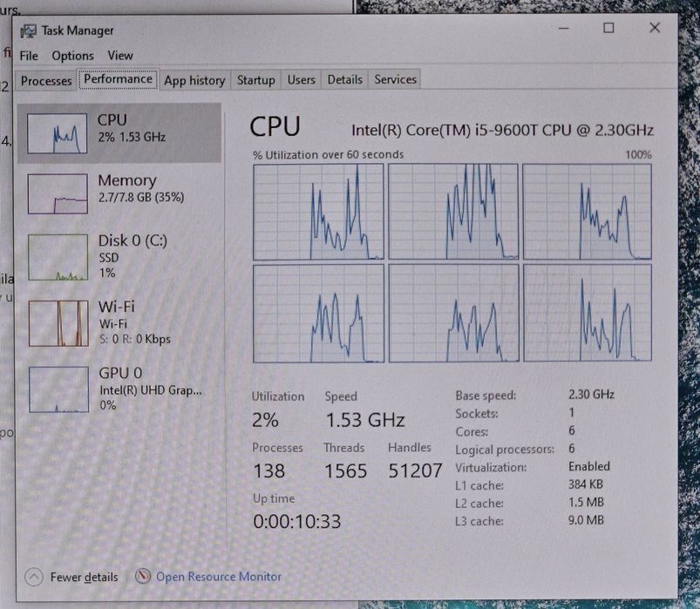
Task: Select the Wi-Fi mini graph thumbnail
Action: point(58,323)
